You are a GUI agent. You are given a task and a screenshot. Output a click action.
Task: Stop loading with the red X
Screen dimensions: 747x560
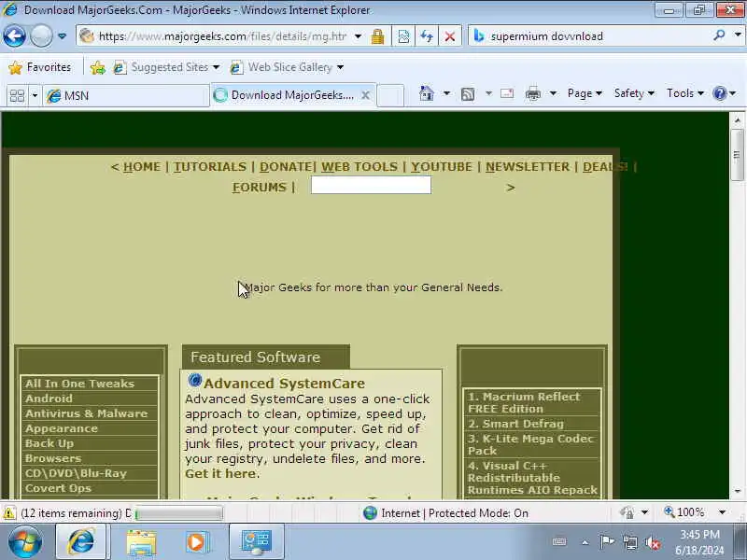click(450, 36)
